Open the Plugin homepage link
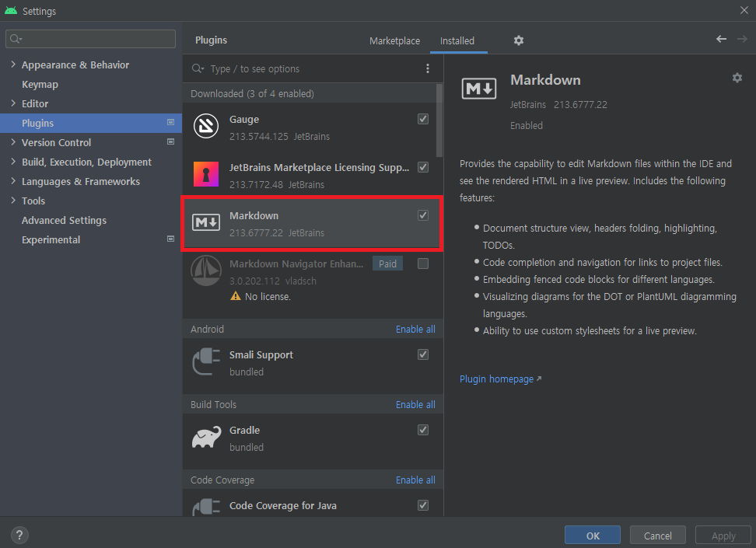 [500, 379]
